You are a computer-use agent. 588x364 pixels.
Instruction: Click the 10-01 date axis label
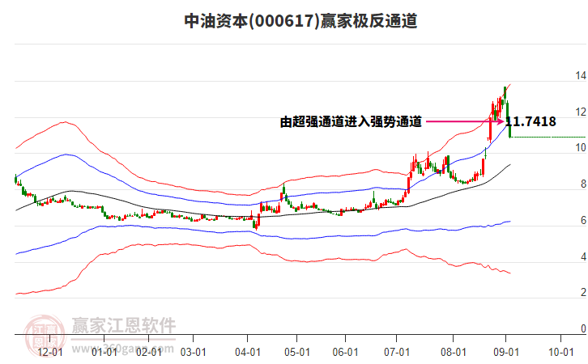561,353
